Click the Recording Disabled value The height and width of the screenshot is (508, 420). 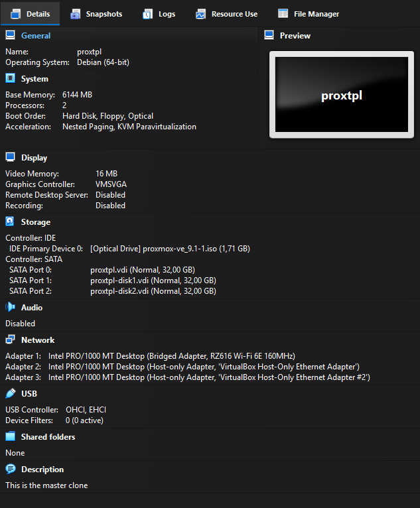[x=110, y=206]
